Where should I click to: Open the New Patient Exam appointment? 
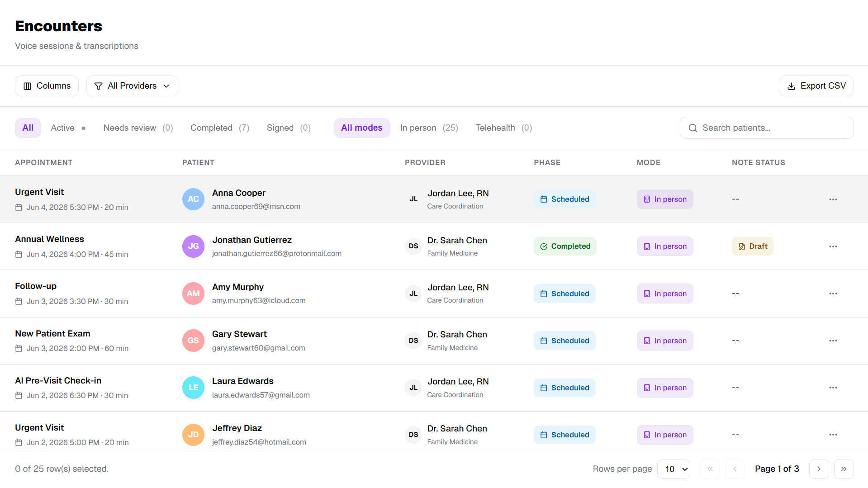coord(52,334)
